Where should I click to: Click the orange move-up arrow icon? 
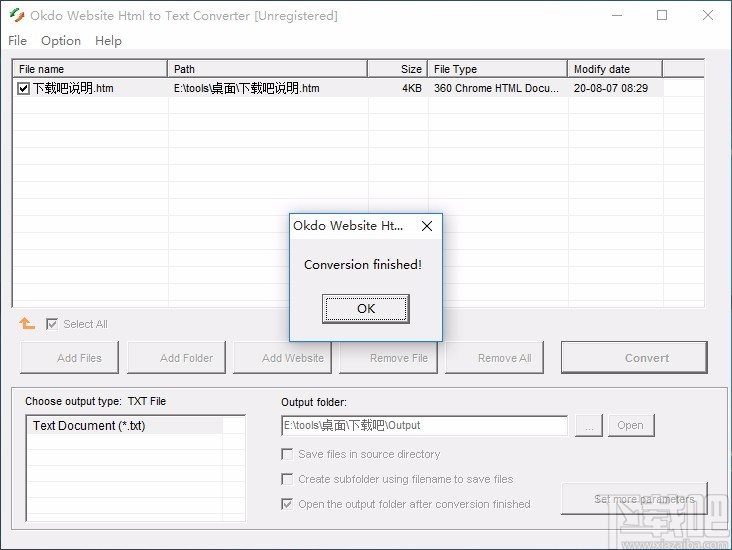[27, 323]
